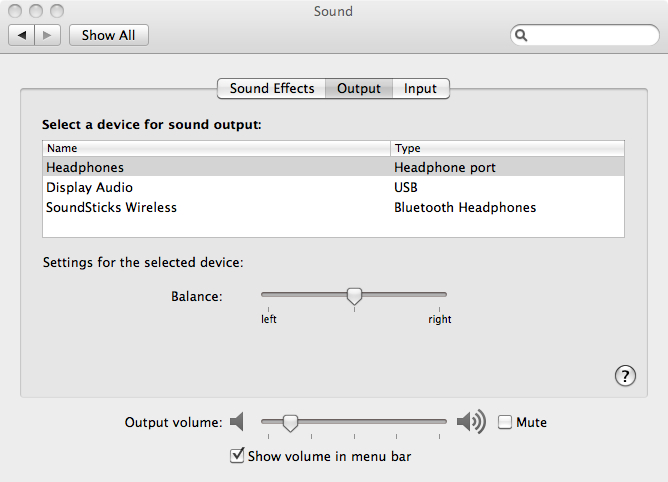Click the high volume speaker icon
Image resolution: width=668 pixels, height=482 pixels.
click(470, 422)
